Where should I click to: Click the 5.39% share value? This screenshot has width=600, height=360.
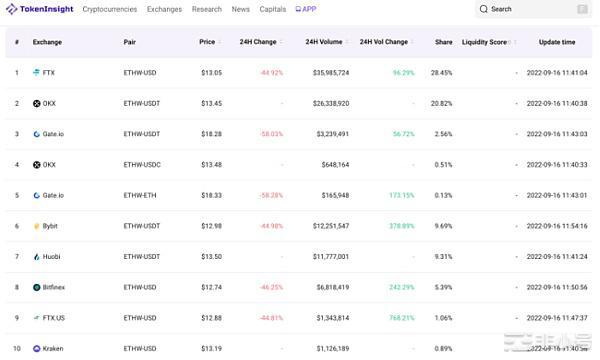(x=443, y=287)
